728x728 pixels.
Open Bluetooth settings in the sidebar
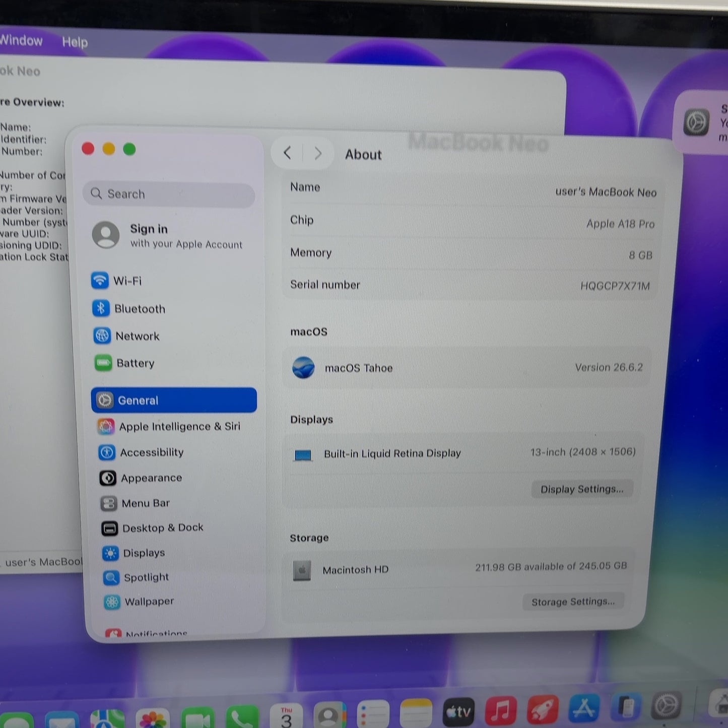[x=129, y=308]
